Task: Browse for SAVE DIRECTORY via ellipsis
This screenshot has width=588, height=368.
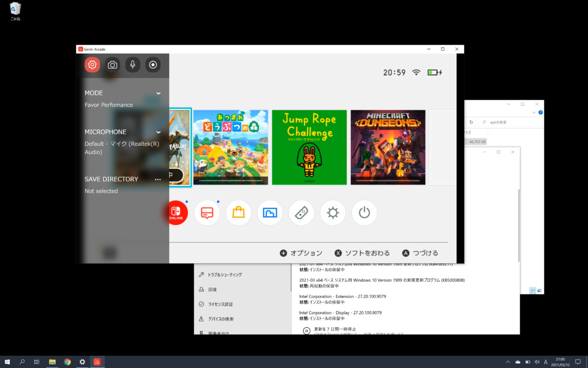Action: [x=158, y=180]
